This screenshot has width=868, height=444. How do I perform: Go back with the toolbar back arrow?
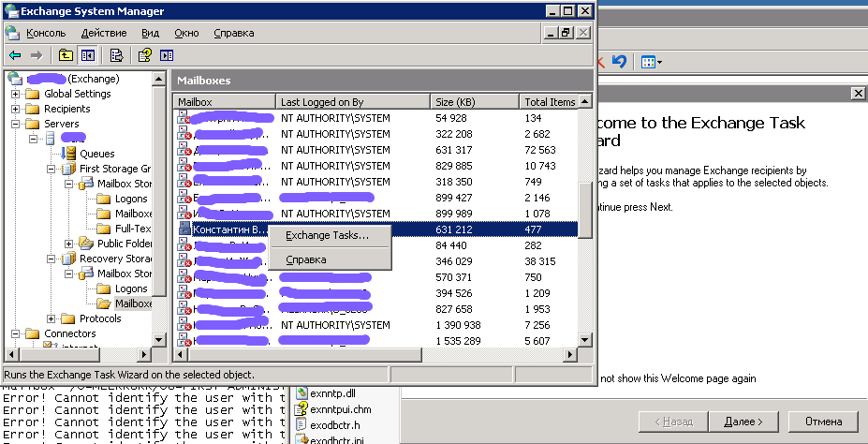(16, 55)
